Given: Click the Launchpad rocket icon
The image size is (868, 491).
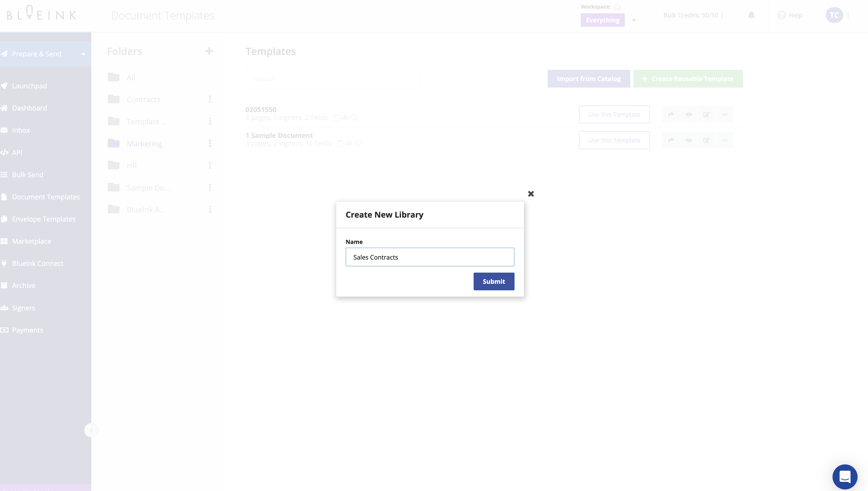Looking at the screenshot, I should click(x=4, y=86).
